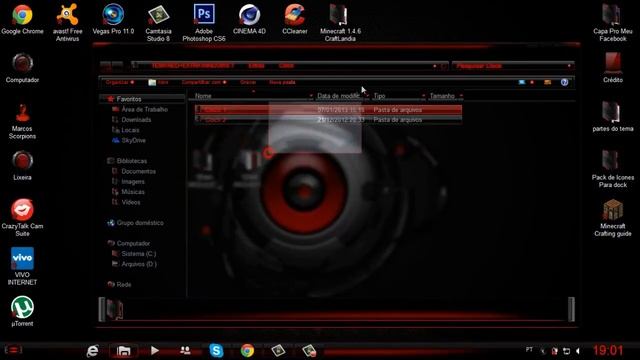Select the Computador desktop icon
This screenshot has height=360, width=640.
point(22,68)
